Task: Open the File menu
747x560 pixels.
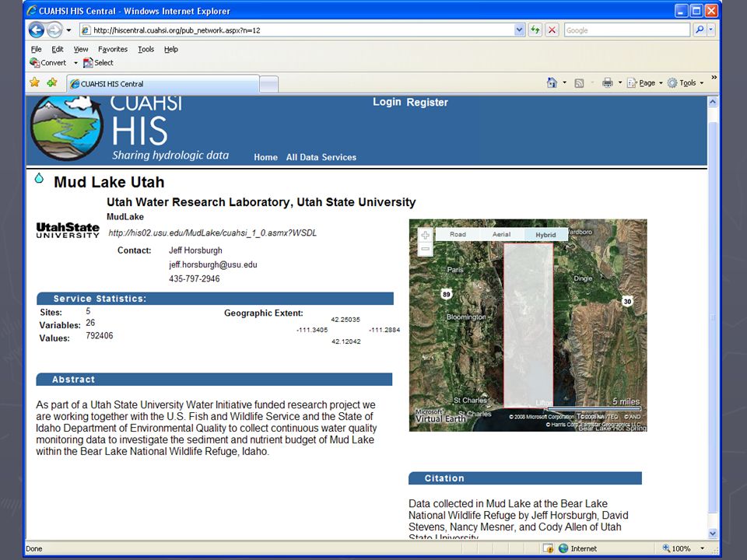Action: click(37, 49)
